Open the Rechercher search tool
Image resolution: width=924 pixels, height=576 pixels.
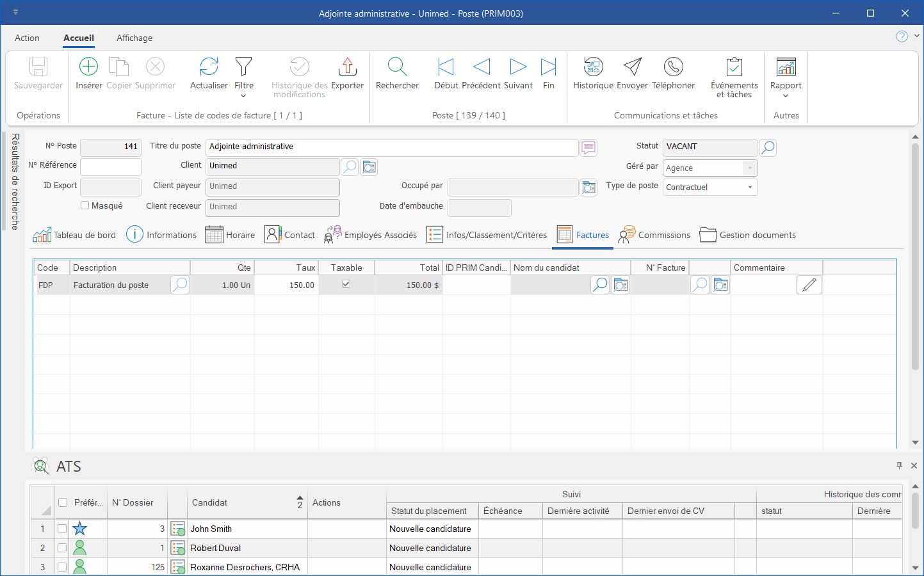point(397,67)
